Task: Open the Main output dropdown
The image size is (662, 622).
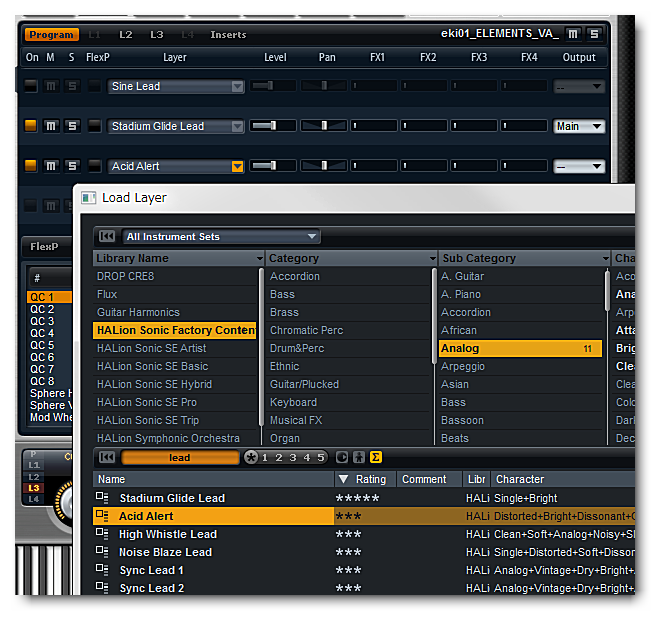Action: (579, 126)
